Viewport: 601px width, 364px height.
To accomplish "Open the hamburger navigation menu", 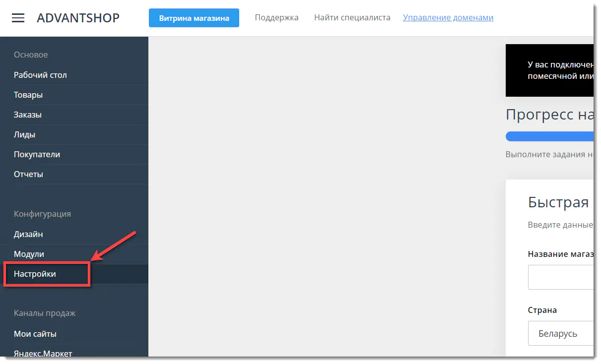I will coord(18,18).
